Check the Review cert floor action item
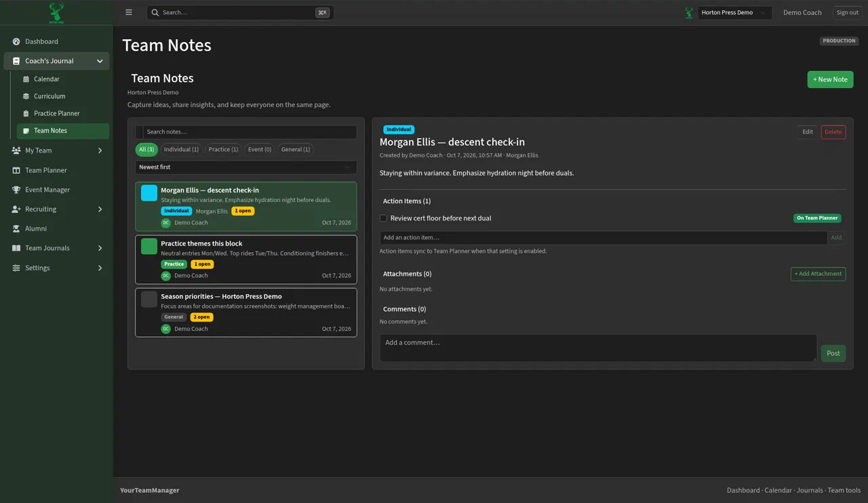The image size is (868, 503). click(x=383, y=218)
